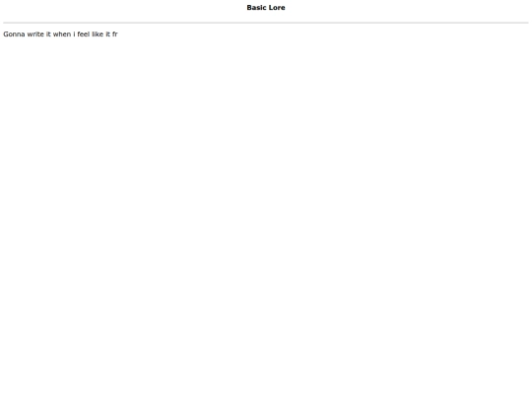The height and width of the screenshot is (399, 532).
Task: Click the letter "G" starting the paragraph
Action: coord(6,34)
